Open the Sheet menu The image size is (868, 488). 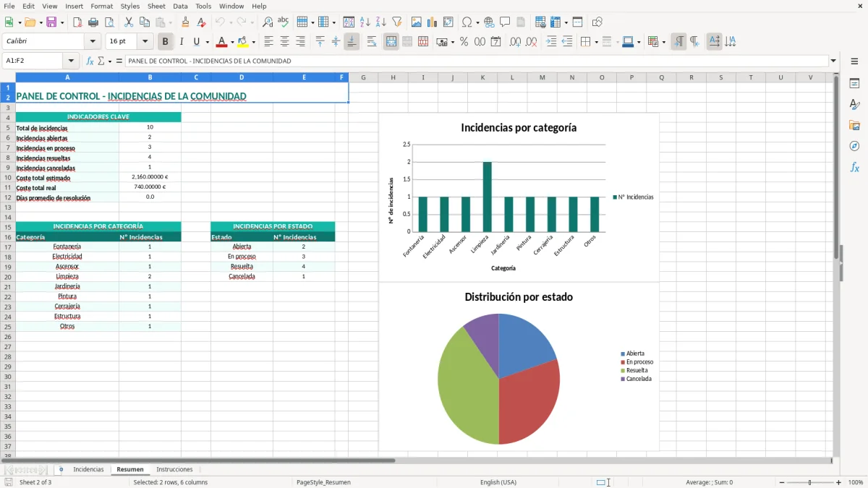tap(156, 6)
